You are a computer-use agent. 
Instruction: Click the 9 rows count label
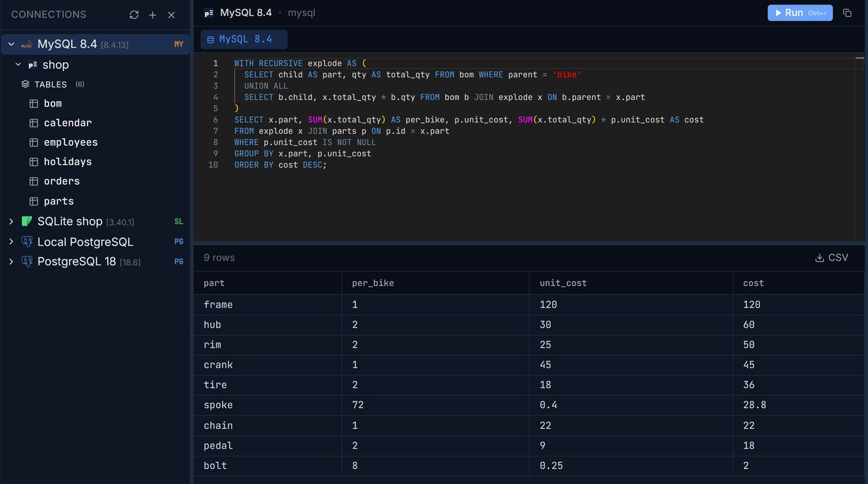click(x=219, y=258)
